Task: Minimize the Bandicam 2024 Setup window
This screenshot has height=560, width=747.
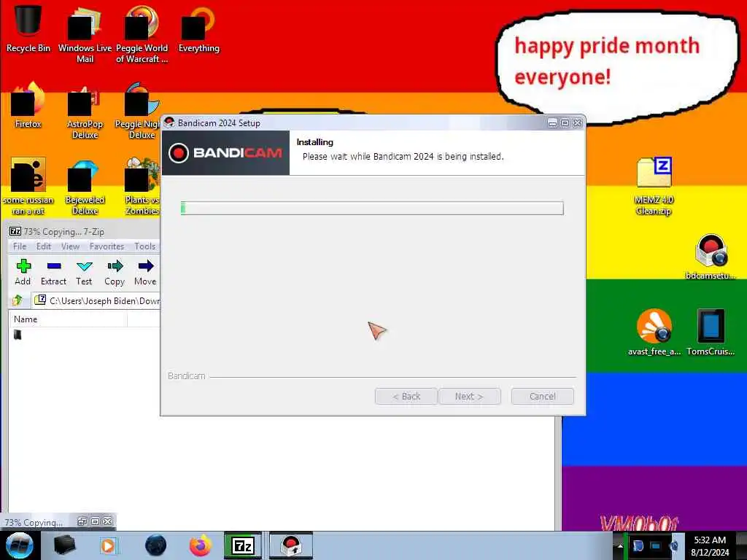Action: (x=552, y=123)
